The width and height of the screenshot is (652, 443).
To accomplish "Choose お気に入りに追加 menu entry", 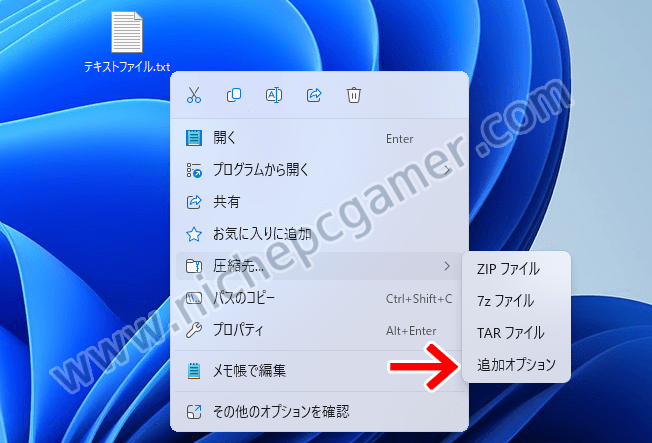I will (x=319, y=234).
